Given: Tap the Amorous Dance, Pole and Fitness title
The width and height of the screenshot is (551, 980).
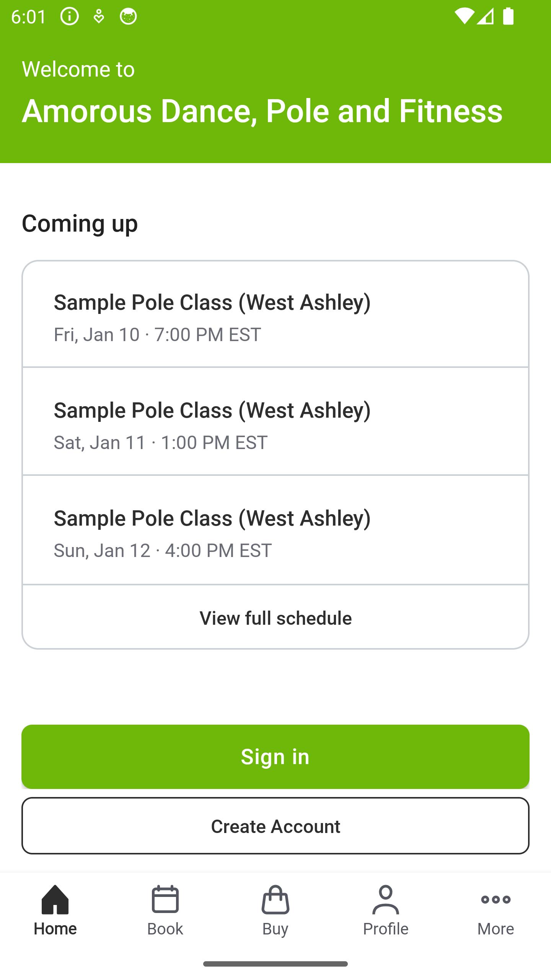Looking at the screenshot, I should pyautogui.click(x=262, y=111).
